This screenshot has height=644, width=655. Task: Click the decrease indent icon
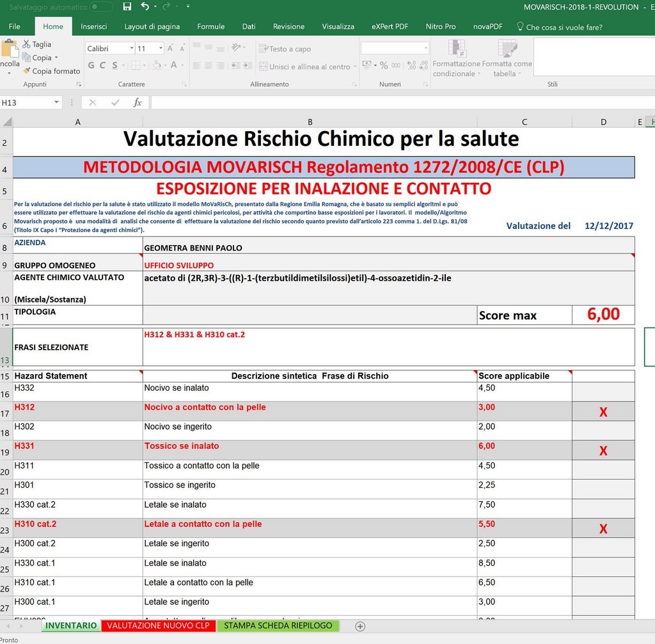click(x=235, y=66)
